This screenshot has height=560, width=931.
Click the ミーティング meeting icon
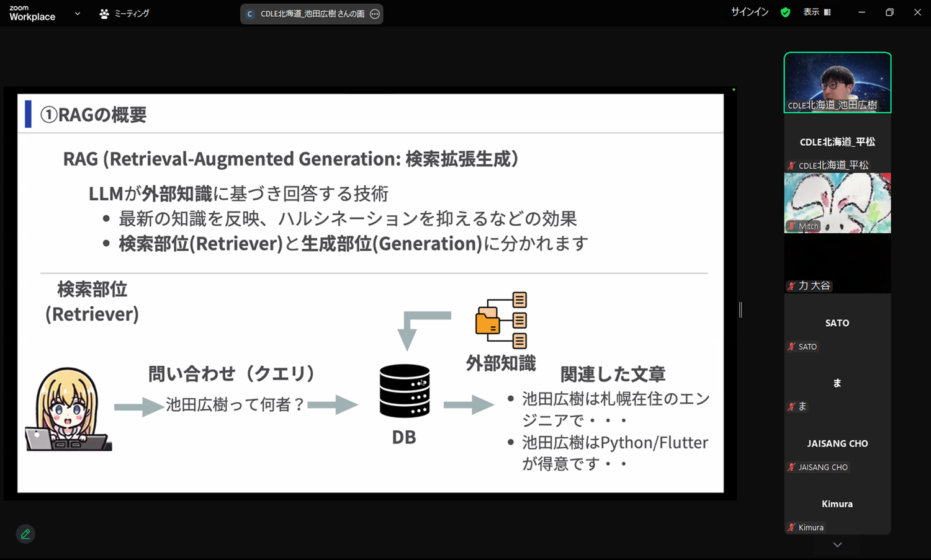tap(104, 14)
